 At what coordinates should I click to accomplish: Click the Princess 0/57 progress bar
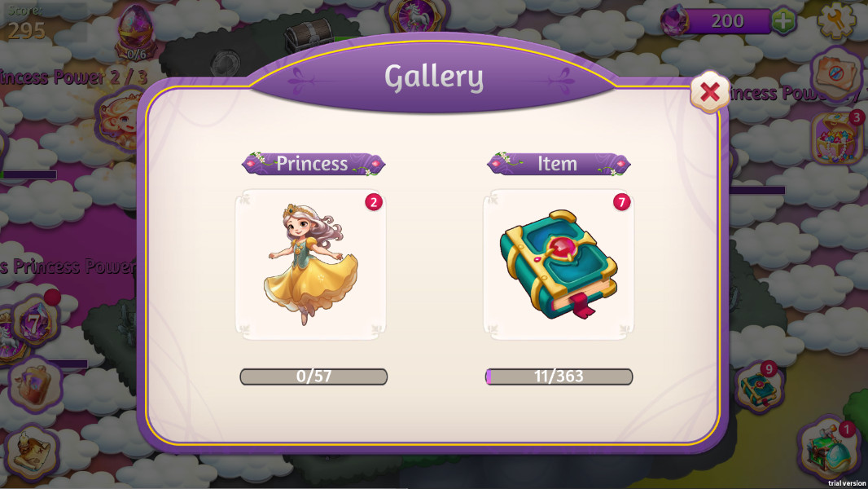313,377
